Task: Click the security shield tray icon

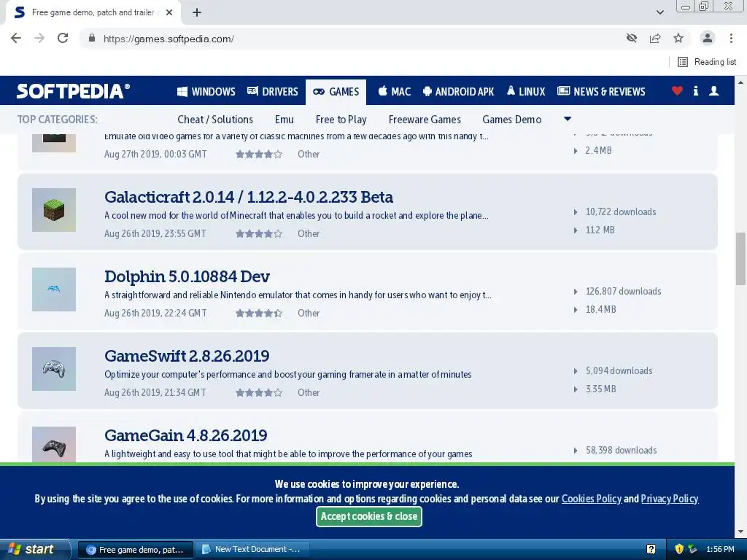Action: click(679, 549)
